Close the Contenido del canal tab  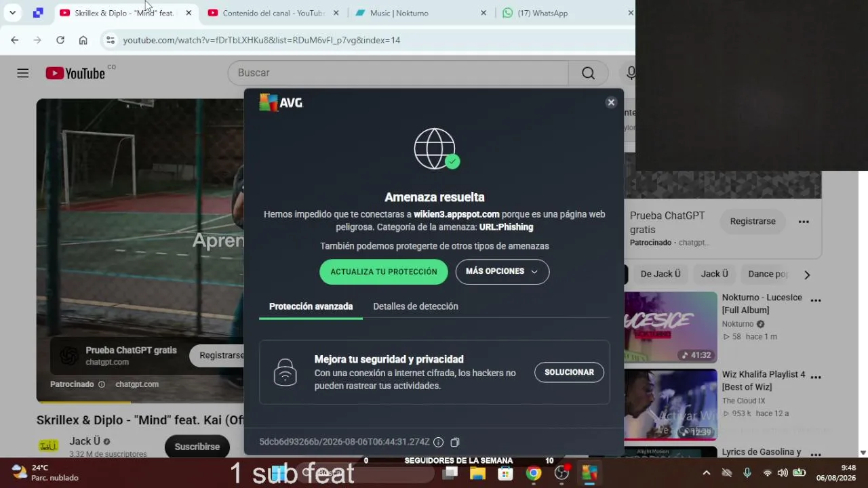click(x=336, y=13)
